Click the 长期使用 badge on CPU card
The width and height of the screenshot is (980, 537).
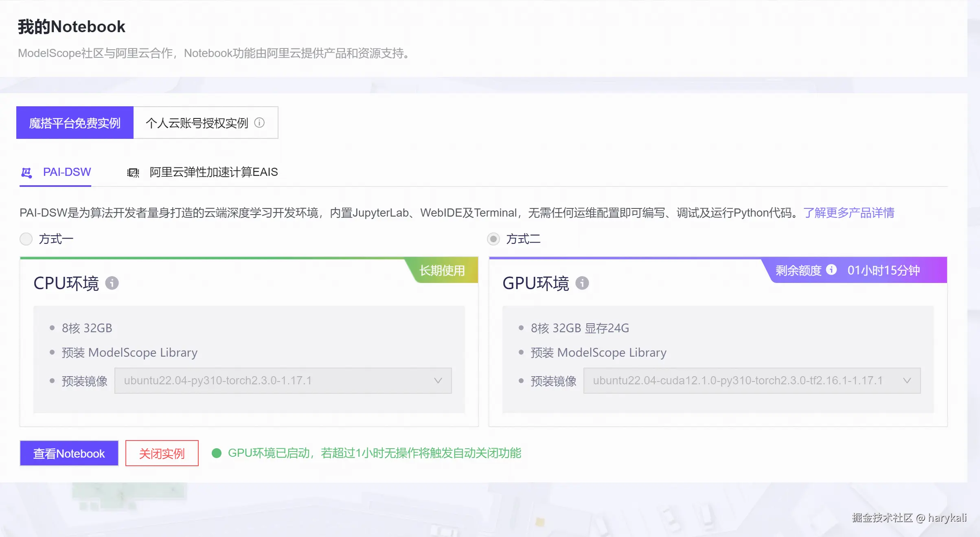(442, 270)
